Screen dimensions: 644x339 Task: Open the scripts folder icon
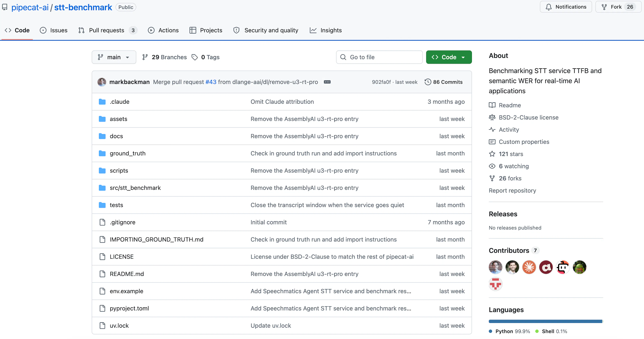102,171
